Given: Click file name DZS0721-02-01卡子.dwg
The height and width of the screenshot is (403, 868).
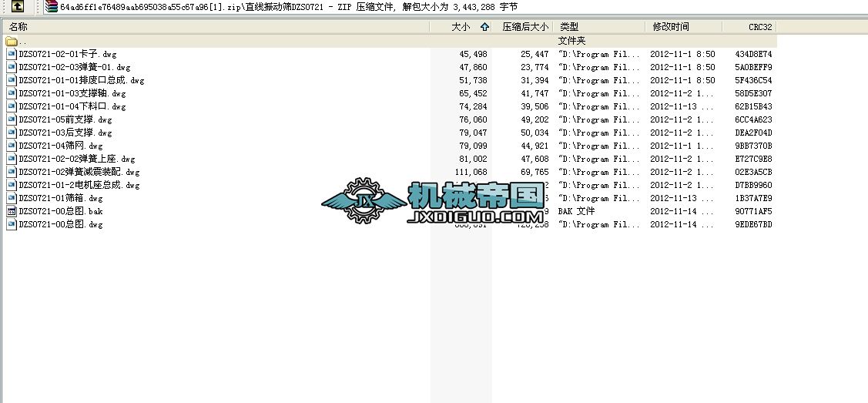Looking at the screenshot, I should [x=68, y=54].
